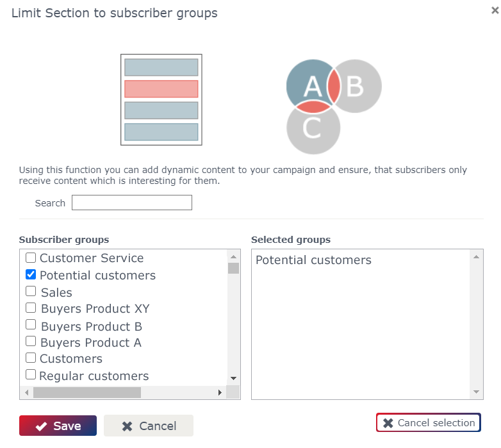Image resolution: width=501 pixels, height=448 pixels.
Task: Click the Cancel selection button
Action: [x=429, y=422]
